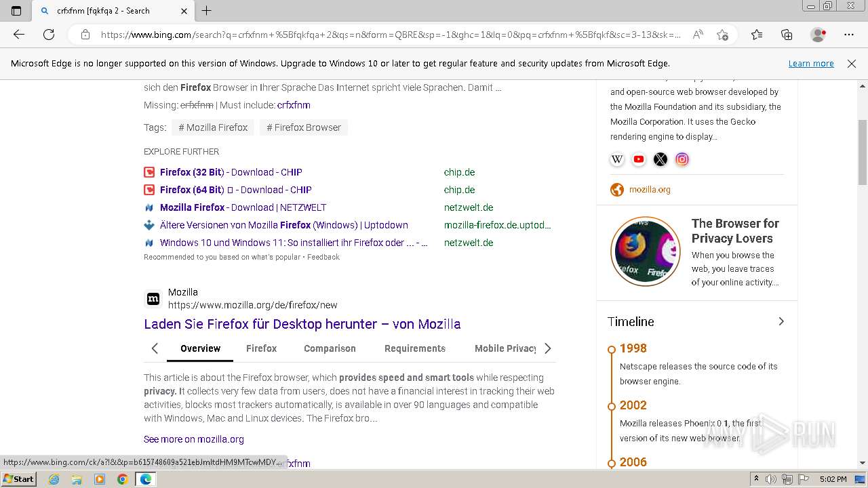The width and height of the screenshot is (868, 488).
Task: Click the page vertical scrollbar thumb
Action: pos(863,152)
